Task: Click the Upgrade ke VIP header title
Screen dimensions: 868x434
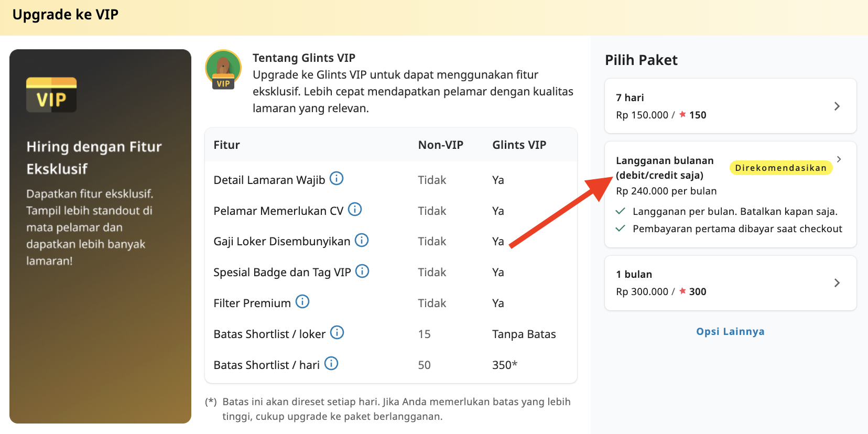Action: [65, 14]
